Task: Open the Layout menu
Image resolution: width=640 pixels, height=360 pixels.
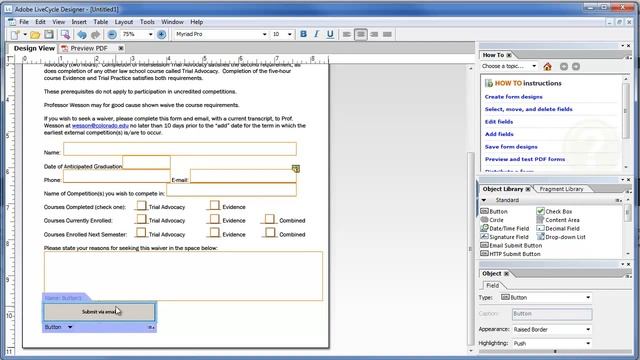Action: (124, 22)
